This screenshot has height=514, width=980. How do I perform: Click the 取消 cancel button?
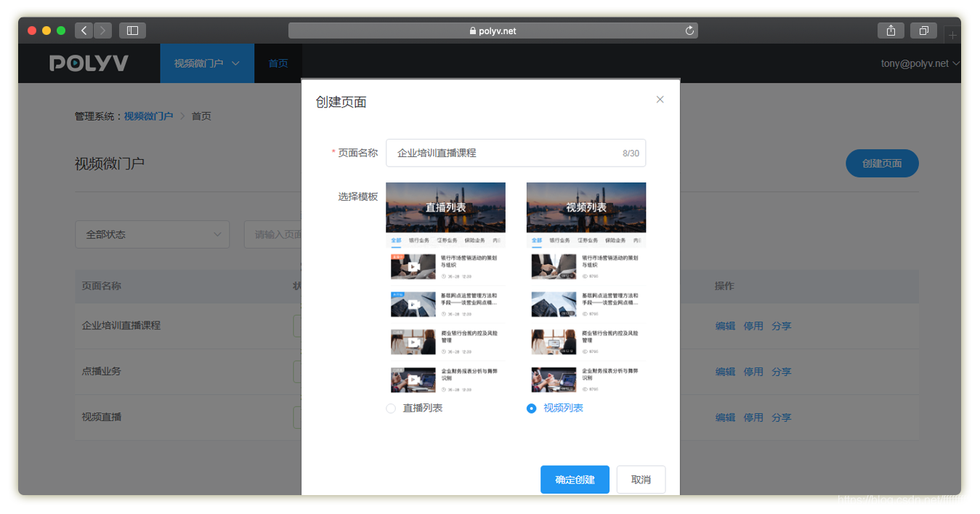(641, 480)
